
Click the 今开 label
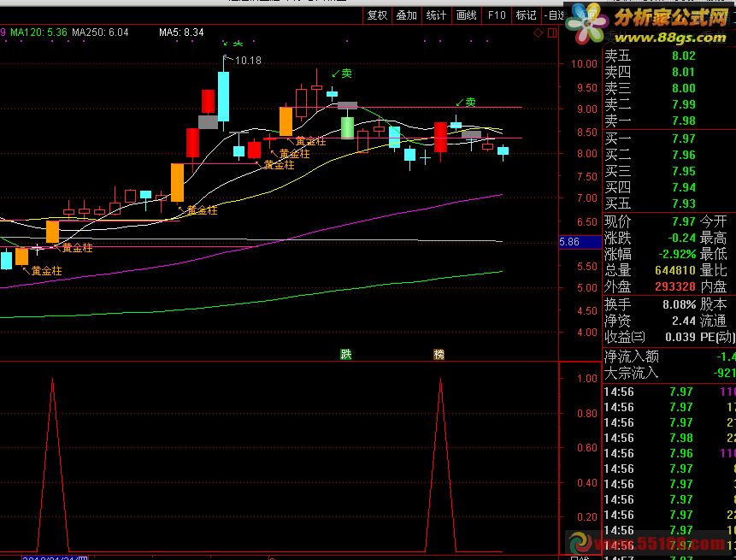tap(714, 221)
